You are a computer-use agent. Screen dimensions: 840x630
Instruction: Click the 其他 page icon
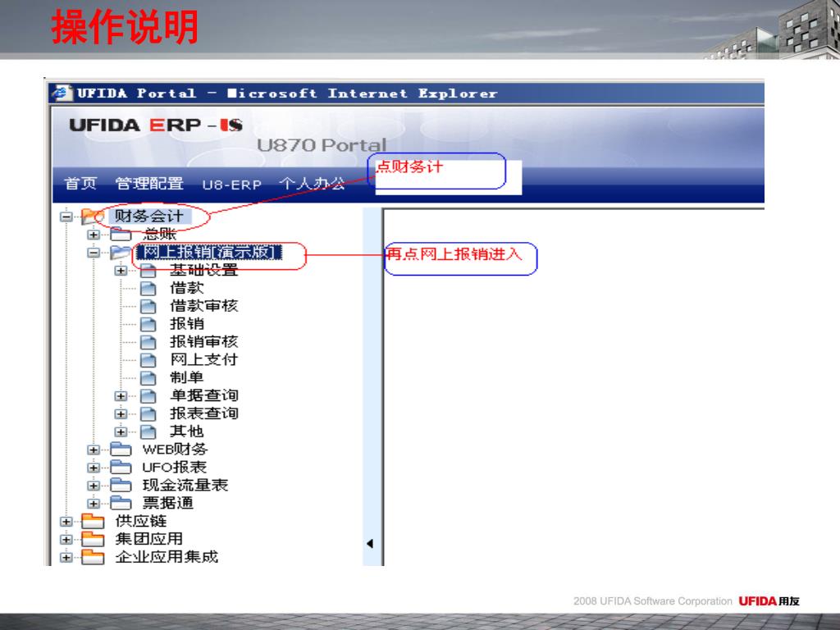coord(148,431)
